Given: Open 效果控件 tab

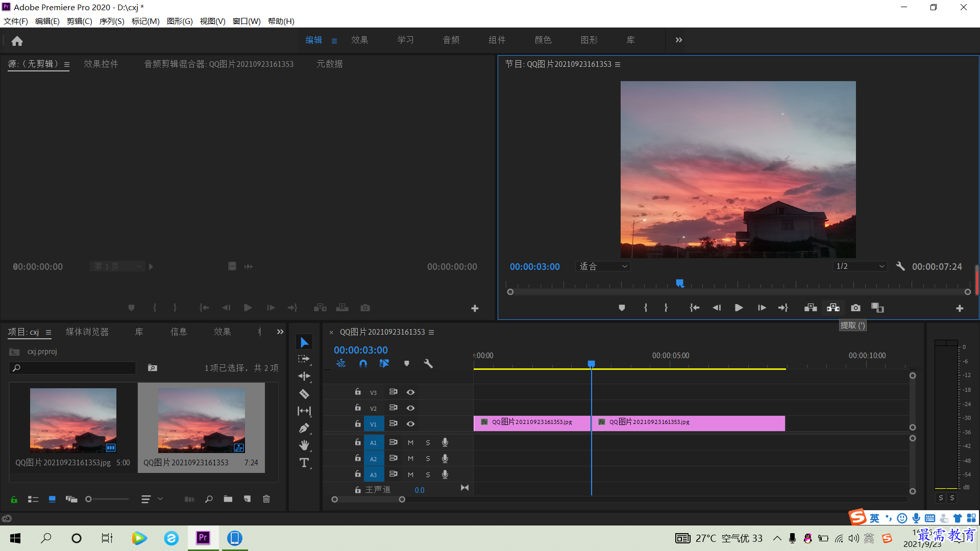Looking at the screenshot, I should [101, 64].
